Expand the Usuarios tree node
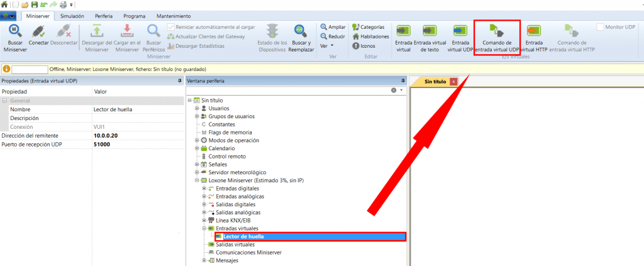The width and height of the screenshot is (644, 266). (197, 108)
